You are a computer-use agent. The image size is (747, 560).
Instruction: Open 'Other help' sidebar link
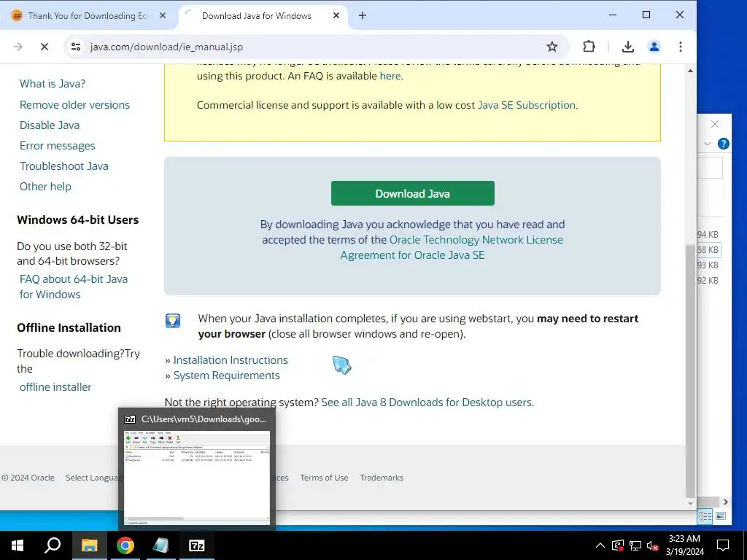pyautogui.click(x=45, y=187)
